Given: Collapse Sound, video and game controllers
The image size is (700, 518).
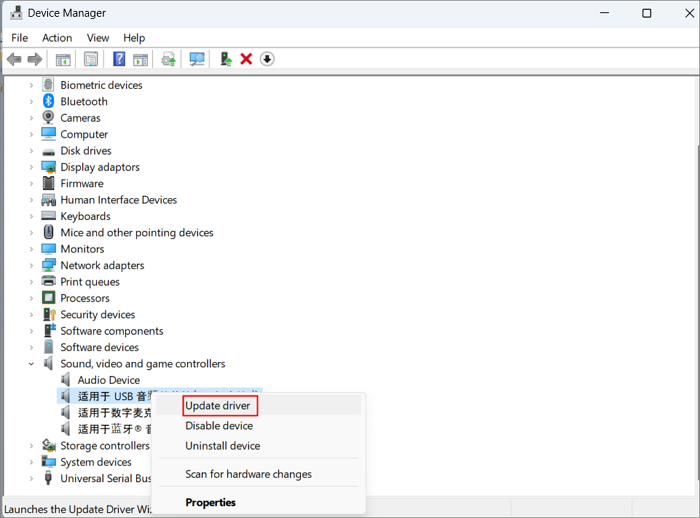Looking at the screenshot, I should [x=31, y=363].
